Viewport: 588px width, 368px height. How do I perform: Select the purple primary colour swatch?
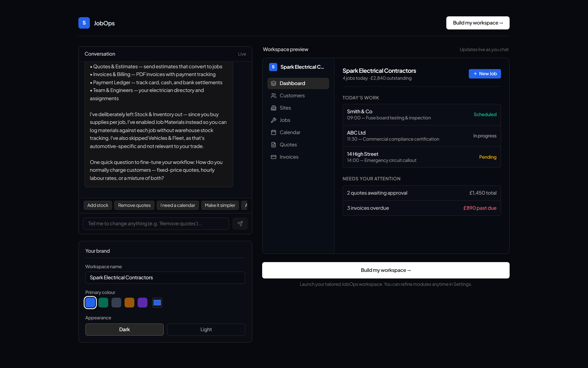click(x=143, y=303)
